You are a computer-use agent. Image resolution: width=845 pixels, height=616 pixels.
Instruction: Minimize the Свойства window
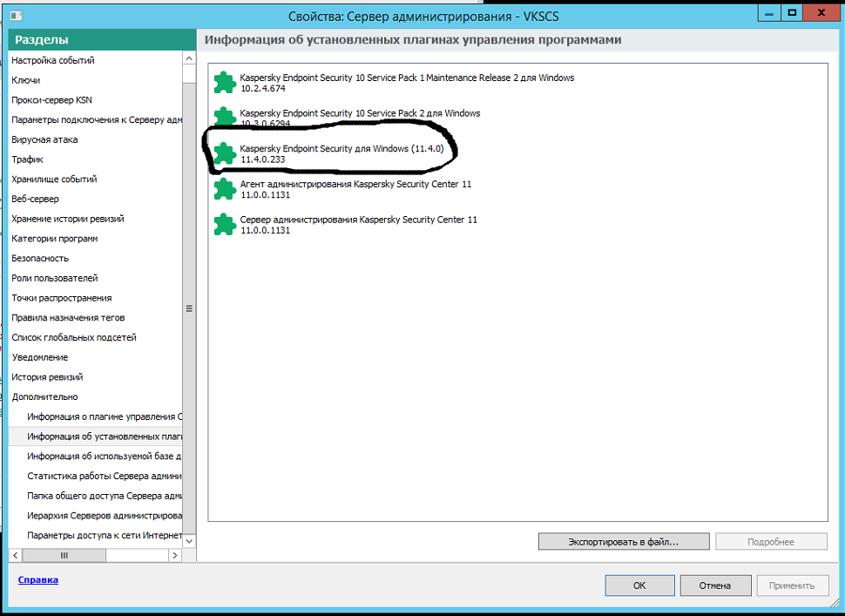click(x=769, y=13)
